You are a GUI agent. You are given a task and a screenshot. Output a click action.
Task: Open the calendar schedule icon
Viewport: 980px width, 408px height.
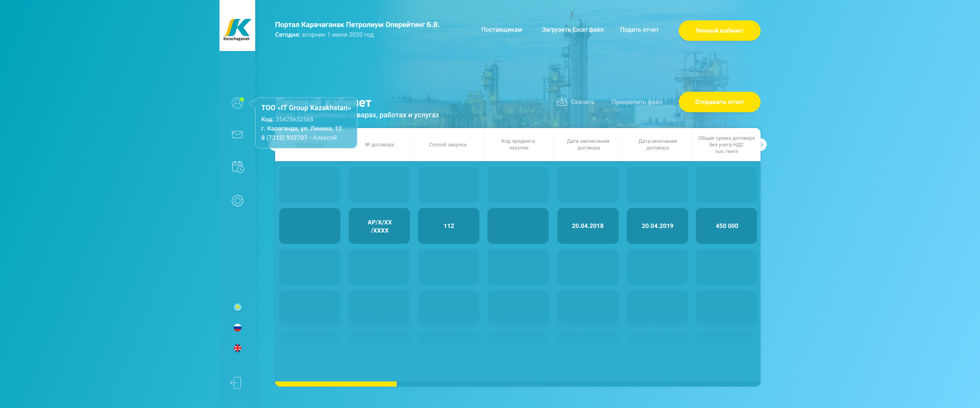237,167
